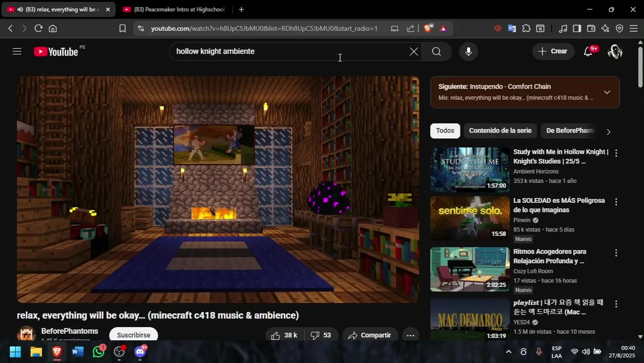
Task: Click the Crear button
Action: tap(553, 51)
